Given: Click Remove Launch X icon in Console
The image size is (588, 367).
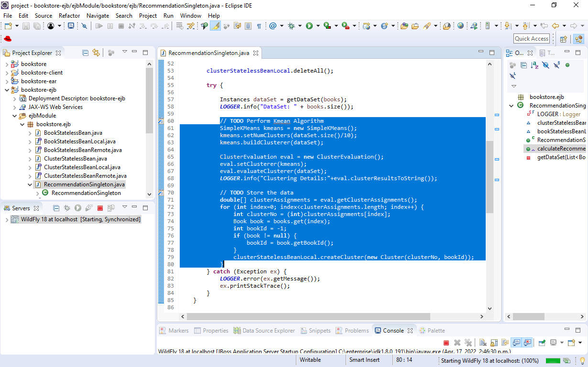Looking at the screenshot, I should [x=457, y=343].
